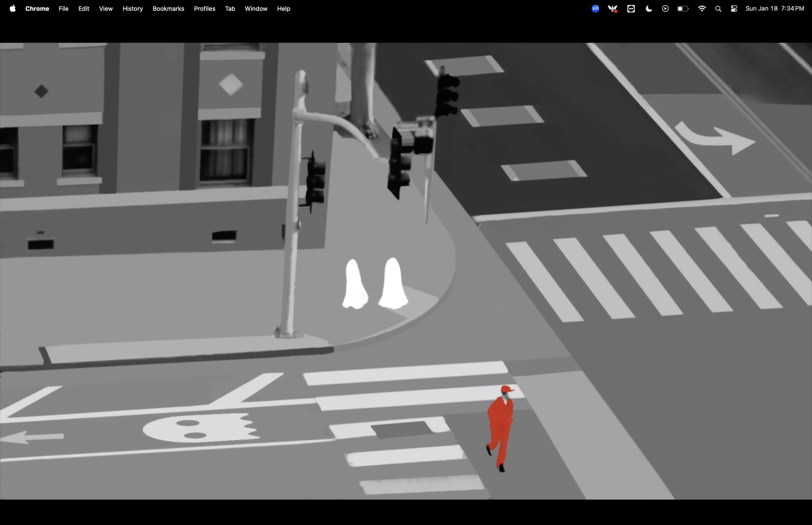Open the Wi-Fi menu icon
The height and width of the screenshot is (525, 812).
(x=702, y=9)
